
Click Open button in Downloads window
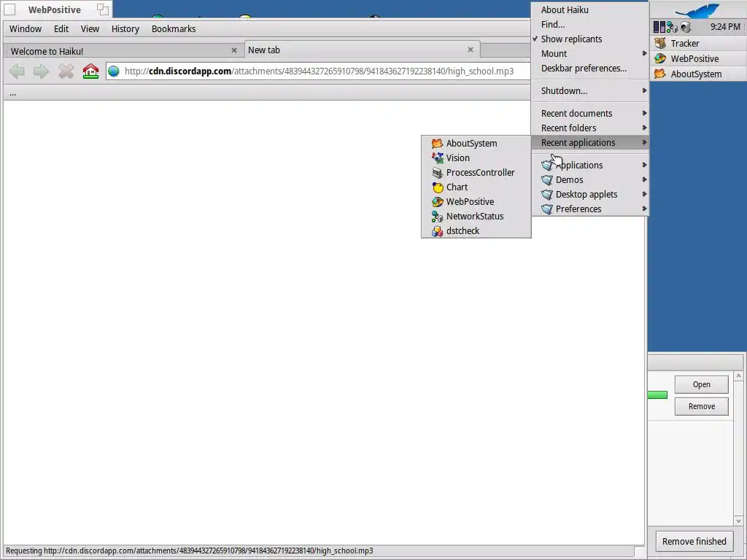coord(701,385)
